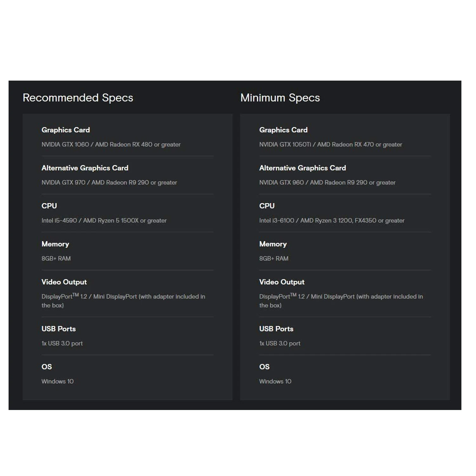Viewport: 476px width, 476px height.
Task: Click the NVIDIA GTX 970 alternative card line
Action: pyautogui.click(x=109, y=182)
